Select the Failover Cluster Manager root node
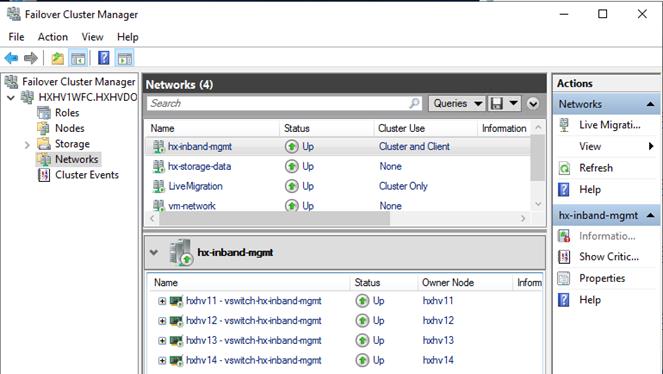663x374 pixels. [x=78, y=82]
